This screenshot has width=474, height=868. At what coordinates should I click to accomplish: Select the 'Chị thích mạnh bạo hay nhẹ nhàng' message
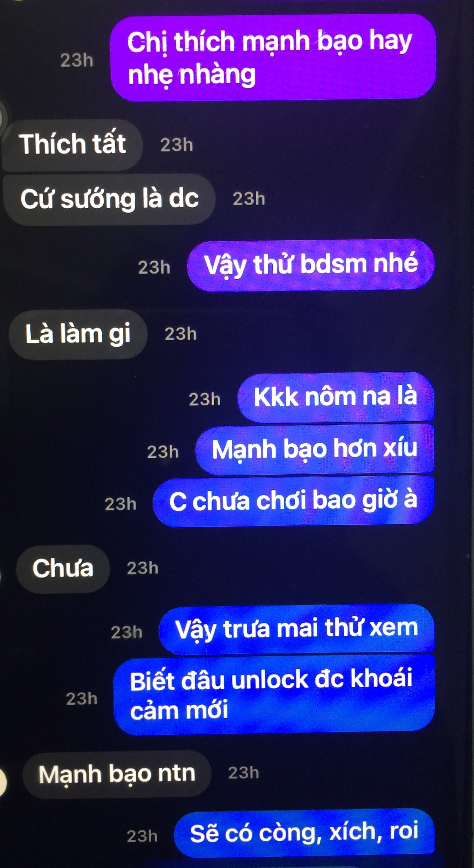click(x=273, y=57)
